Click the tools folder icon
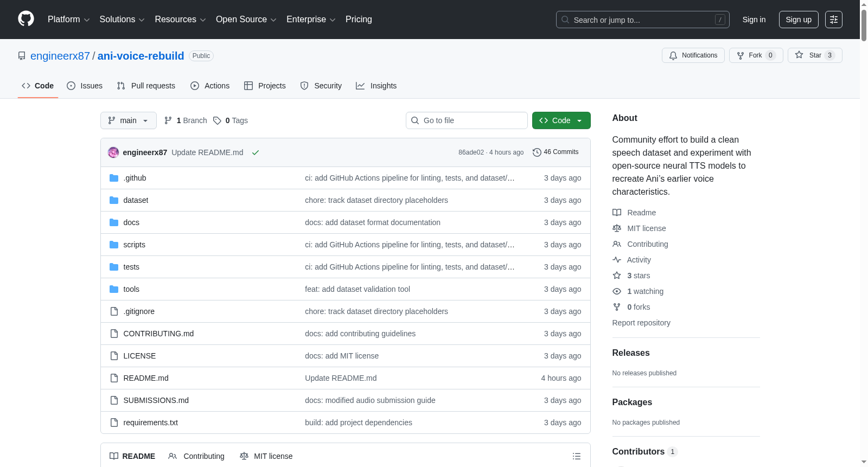The width and height of the screenshot is (868, 467). click(114, 289)
